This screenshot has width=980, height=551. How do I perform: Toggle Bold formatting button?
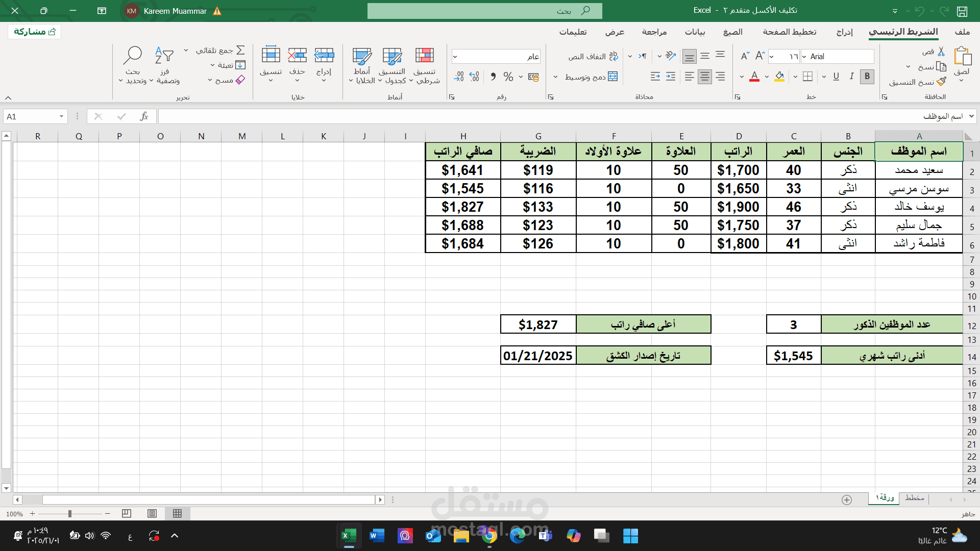[x=867, y=77]
